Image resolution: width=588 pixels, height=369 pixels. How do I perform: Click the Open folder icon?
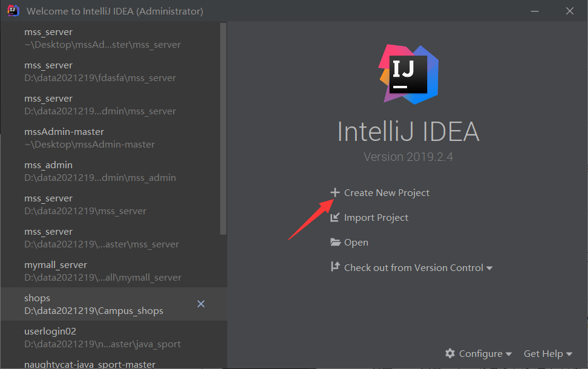(x=335, y=242)
